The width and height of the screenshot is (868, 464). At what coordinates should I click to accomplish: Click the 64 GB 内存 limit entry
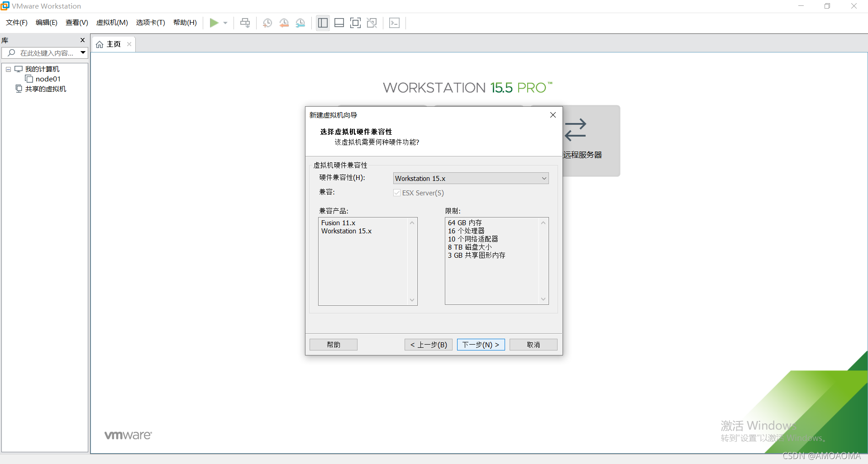pos(465,223)
